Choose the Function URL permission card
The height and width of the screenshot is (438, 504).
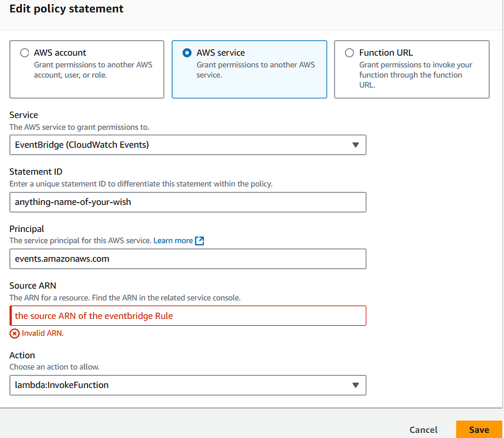tap(412, 70)
